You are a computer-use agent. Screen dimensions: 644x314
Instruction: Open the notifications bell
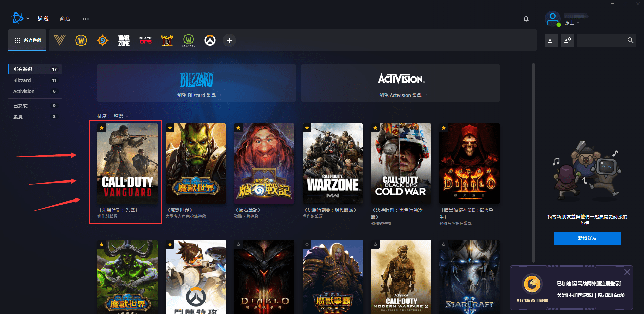526,19
